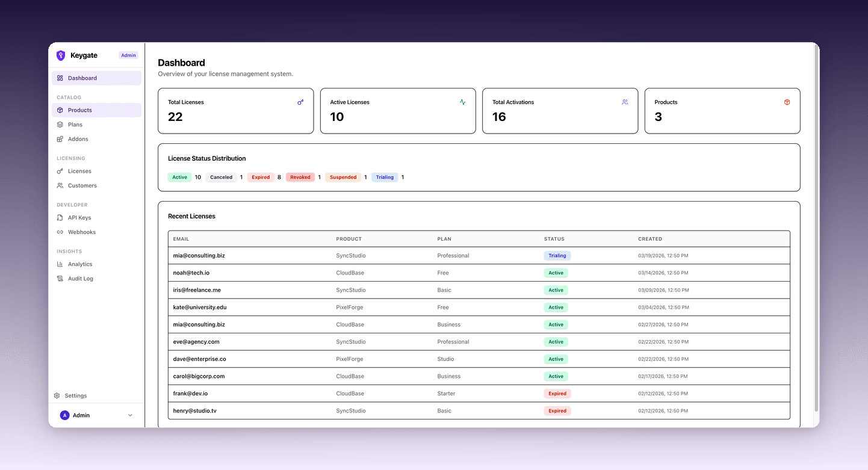Select the Trialing badge for mia@consulting.biz
The image size is (868, 470).
pyautogui.click(x=557, y=255)
